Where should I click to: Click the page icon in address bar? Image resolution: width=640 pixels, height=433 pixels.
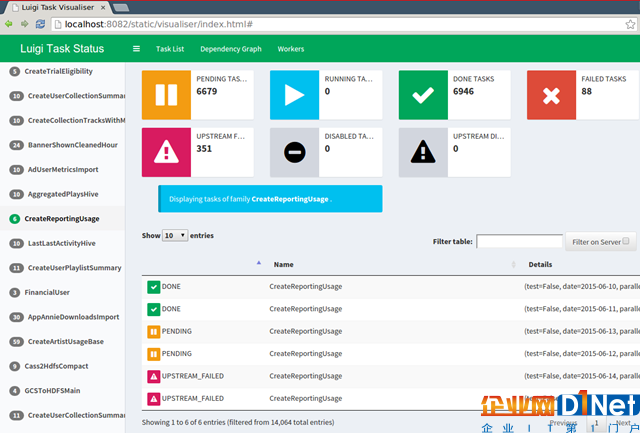pos(58,24)
